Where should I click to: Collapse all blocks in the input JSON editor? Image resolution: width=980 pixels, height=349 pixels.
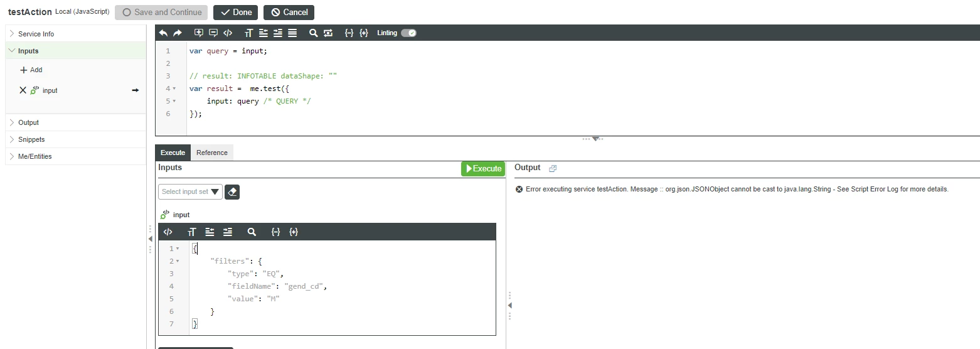coord(275,232)
